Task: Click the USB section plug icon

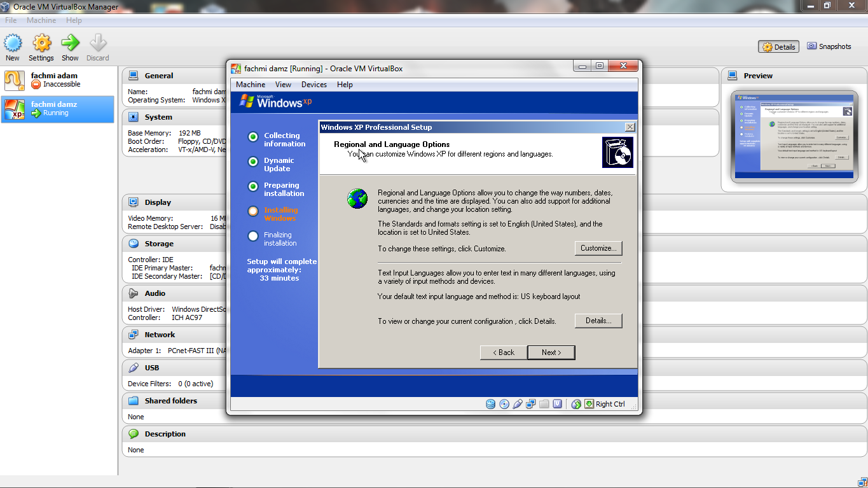Action: [134, 368]
